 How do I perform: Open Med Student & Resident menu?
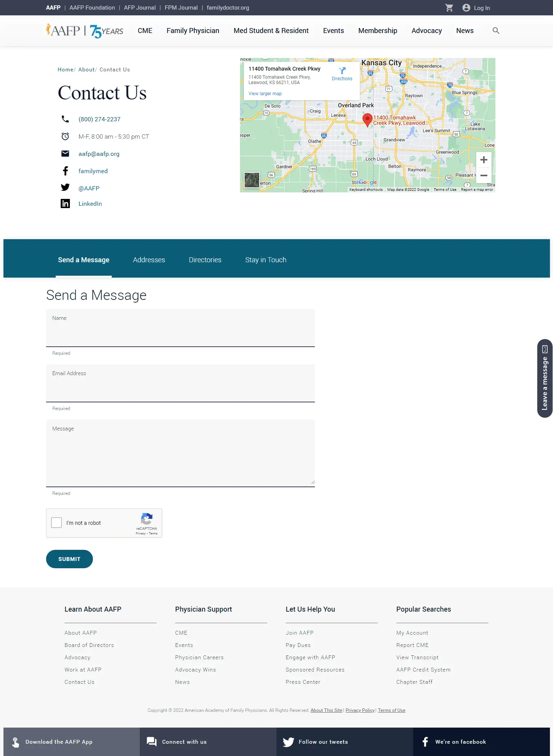click(x=271, y=31)
